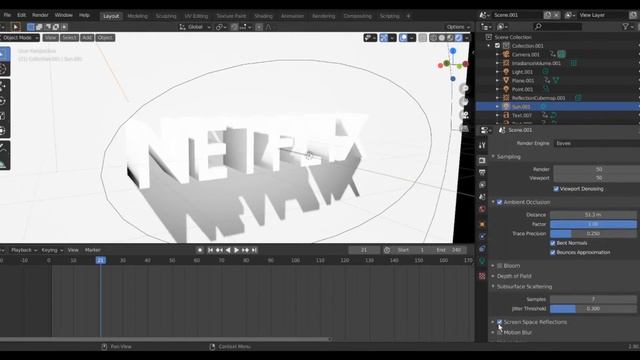640x360 pixels.
Task: Open the Keying dropdown in timeline
Action: click(x=52, y=250)
